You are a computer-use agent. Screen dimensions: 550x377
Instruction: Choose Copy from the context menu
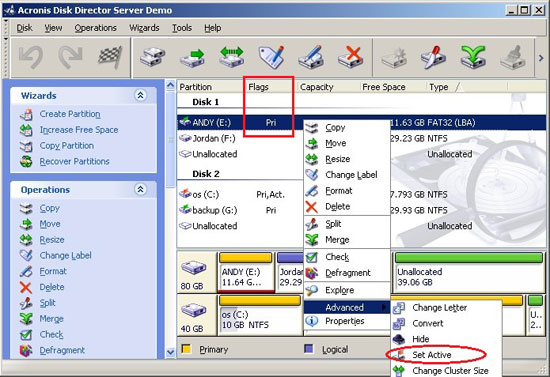[x=347, y=128]
